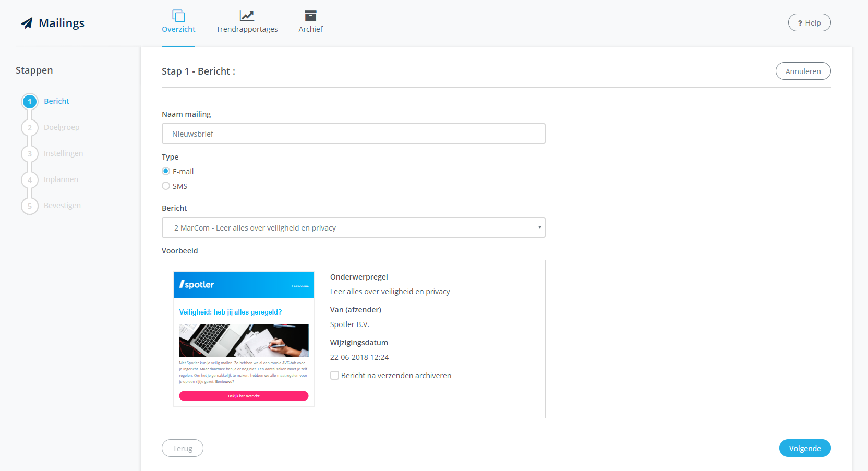This screenshot has height=471, width=868.
Task: Click the Mailings paper plane logo icon
Action: (27, 23)
